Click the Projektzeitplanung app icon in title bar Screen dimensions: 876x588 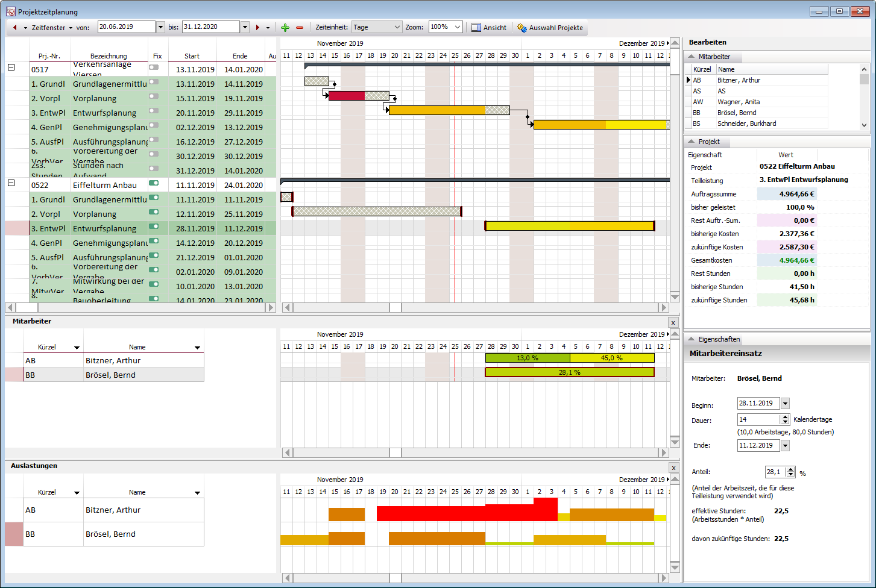(10, 11)
